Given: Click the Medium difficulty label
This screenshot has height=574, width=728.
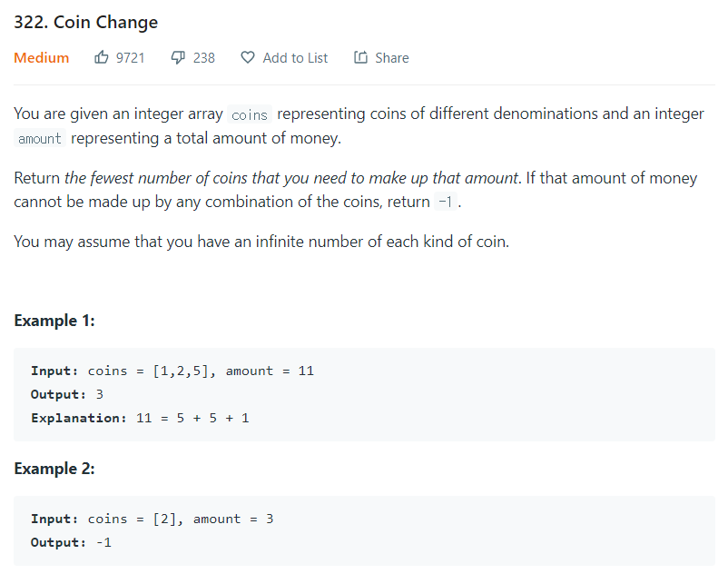Looking at the screenshot, I should (x=42, y=57).
